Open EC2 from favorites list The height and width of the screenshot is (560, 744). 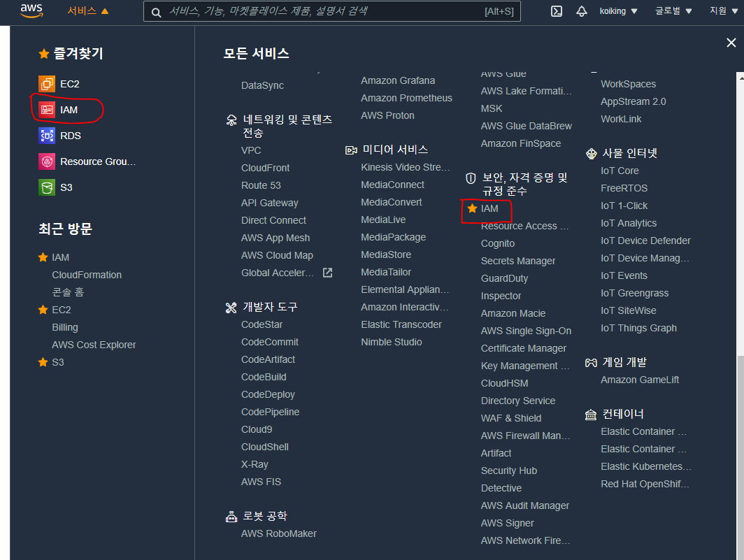(70, 84)
